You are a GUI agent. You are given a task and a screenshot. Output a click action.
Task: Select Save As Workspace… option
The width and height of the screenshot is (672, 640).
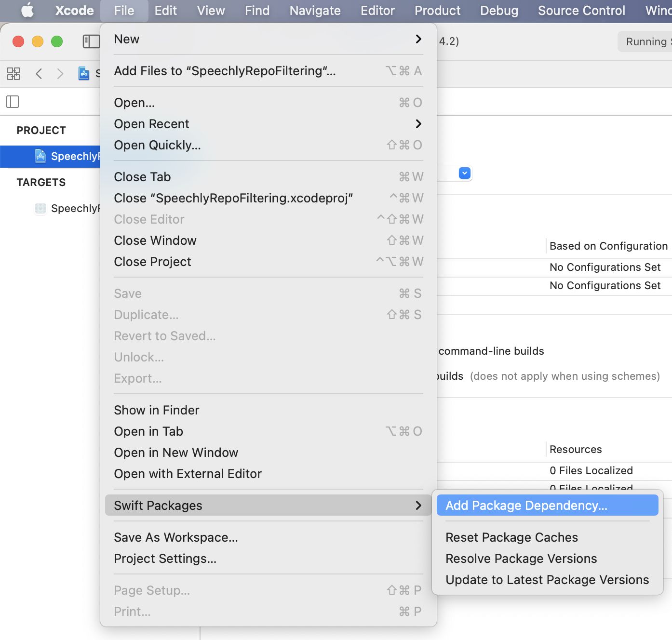(176, 537)
